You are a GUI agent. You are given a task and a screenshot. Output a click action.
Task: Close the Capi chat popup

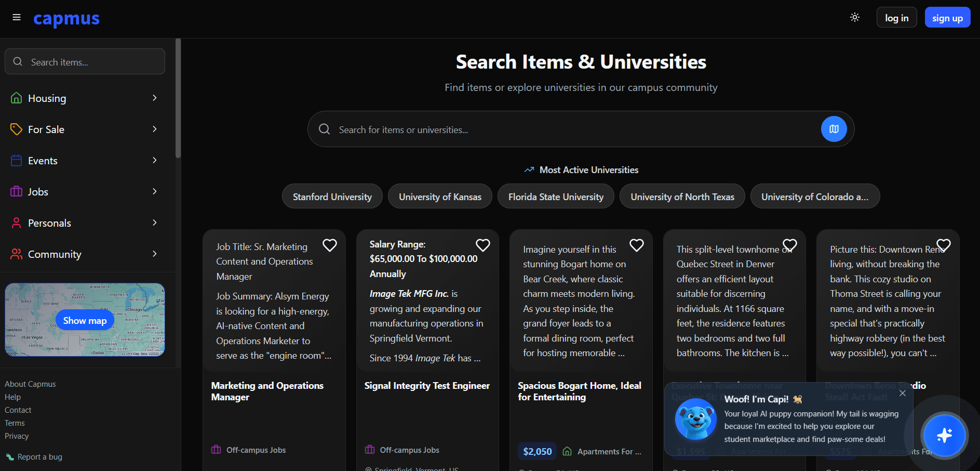(903, 393)
